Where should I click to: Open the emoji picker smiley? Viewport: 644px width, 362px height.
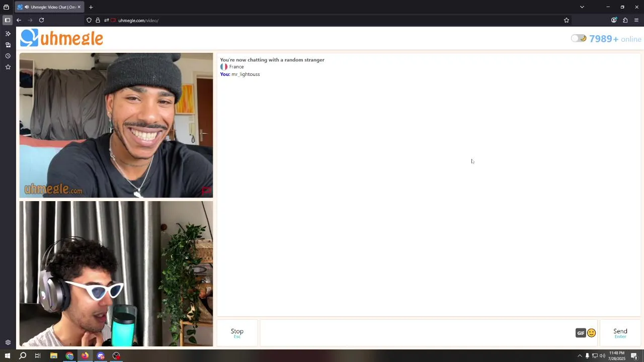tap(592, 333)
